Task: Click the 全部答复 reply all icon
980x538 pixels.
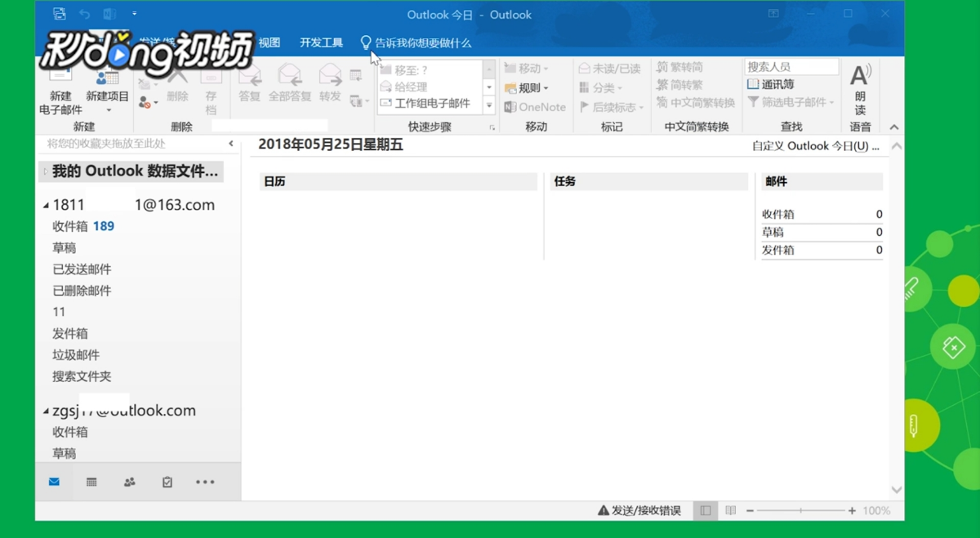Action: tap(290, 84)
